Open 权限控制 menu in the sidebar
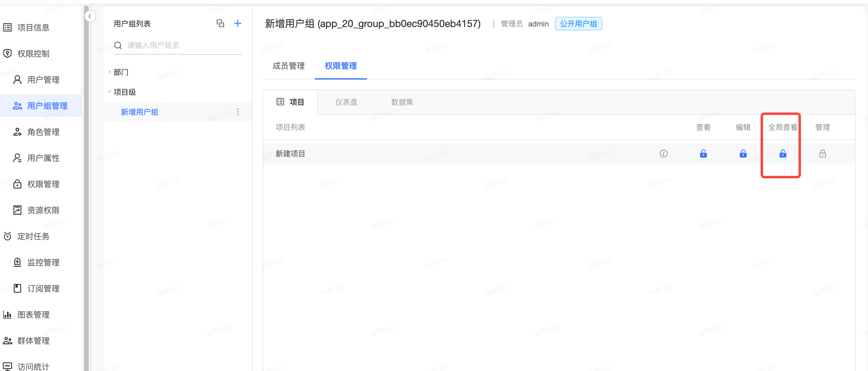Viewport: 868px width, 371px height. [34, 53]
